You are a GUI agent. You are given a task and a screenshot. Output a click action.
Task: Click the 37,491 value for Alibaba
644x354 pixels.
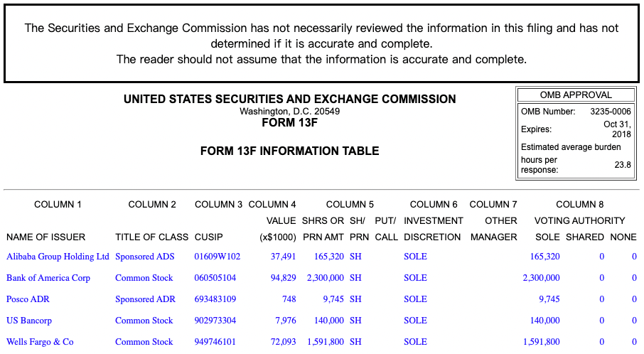pyautogui.click(x=284, y=257)
